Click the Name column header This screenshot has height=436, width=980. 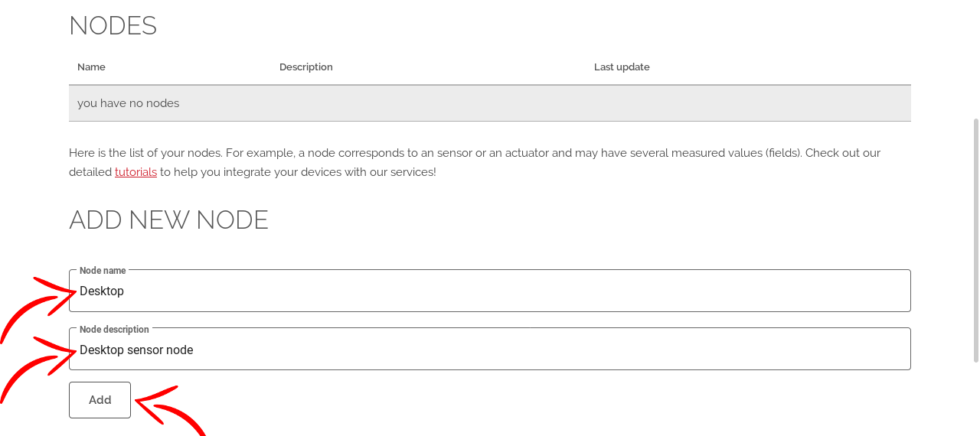(x=91, y=67)
